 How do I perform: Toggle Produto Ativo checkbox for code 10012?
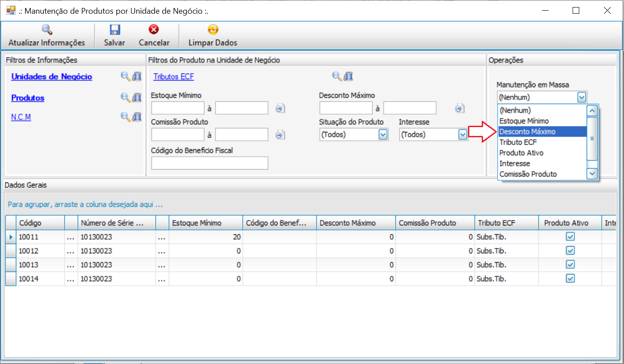[570, 251]
